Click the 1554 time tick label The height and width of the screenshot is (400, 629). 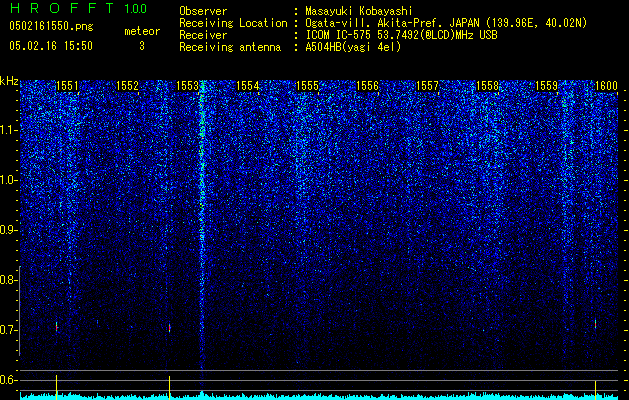pos(248,86)
